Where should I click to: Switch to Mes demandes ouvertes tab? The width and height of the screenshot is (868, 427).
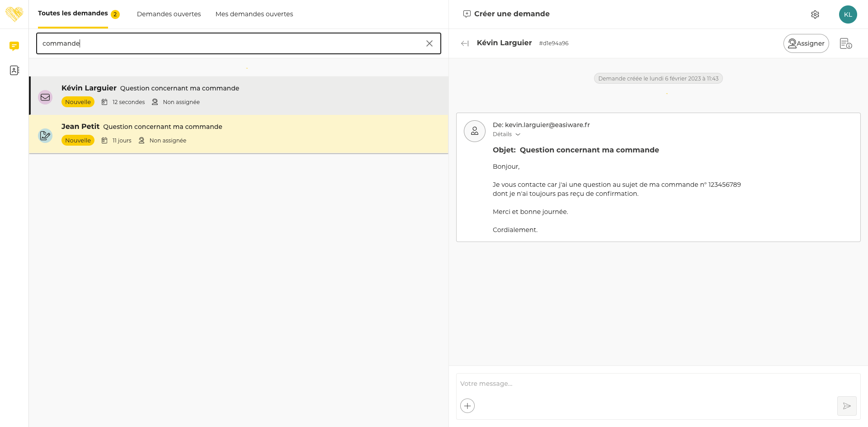point(254,14)
